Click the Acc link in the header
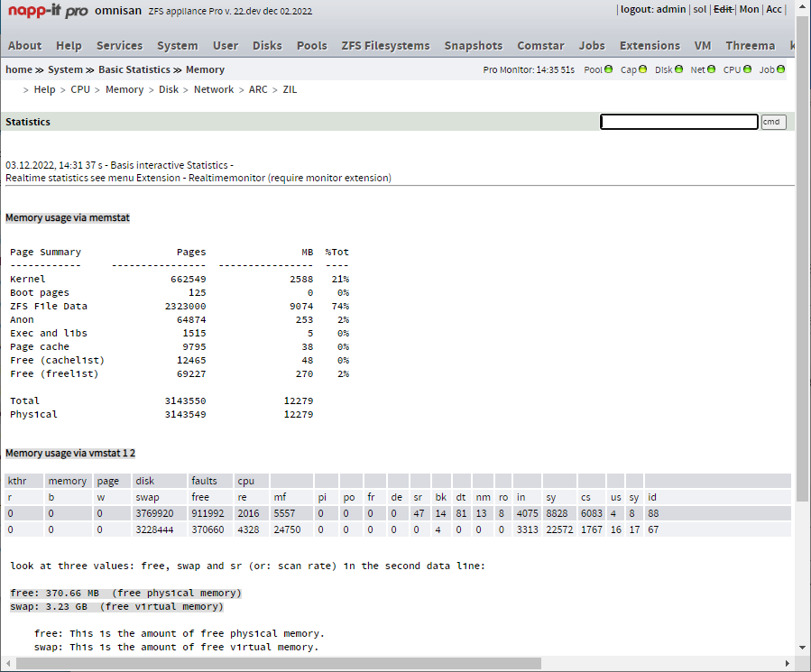 point(774,9)
